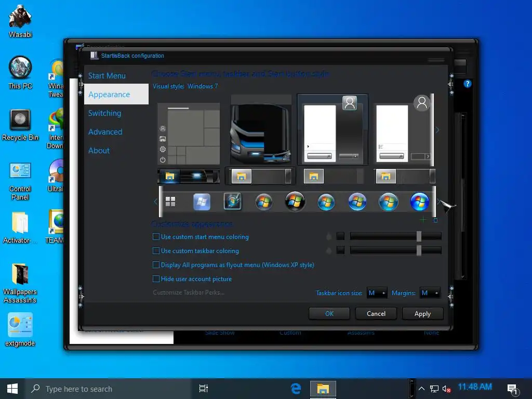This screenshot has width=532, height=399.
Task: Choose the blue square Windows flag start button
Action: 202,202
